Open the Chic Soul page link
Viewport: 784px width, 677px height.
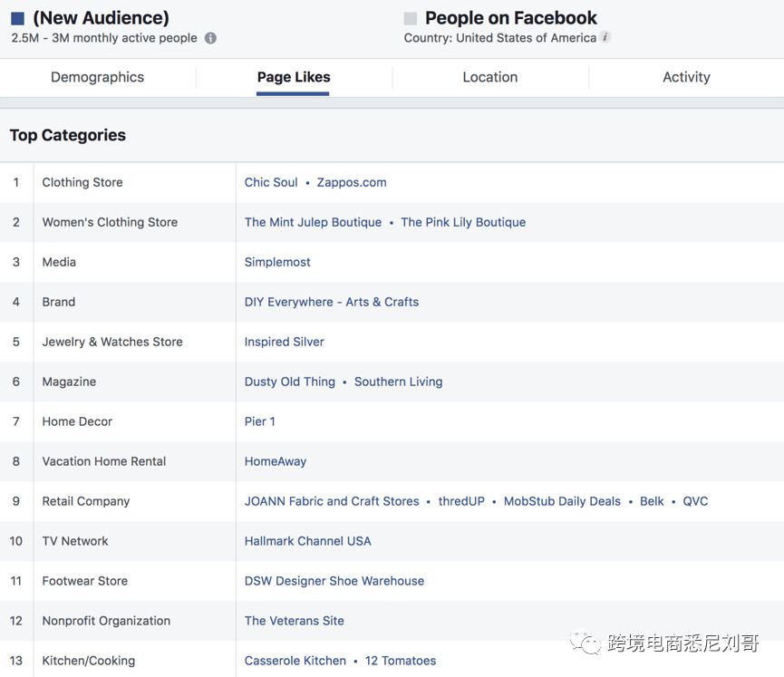[270, 181]
